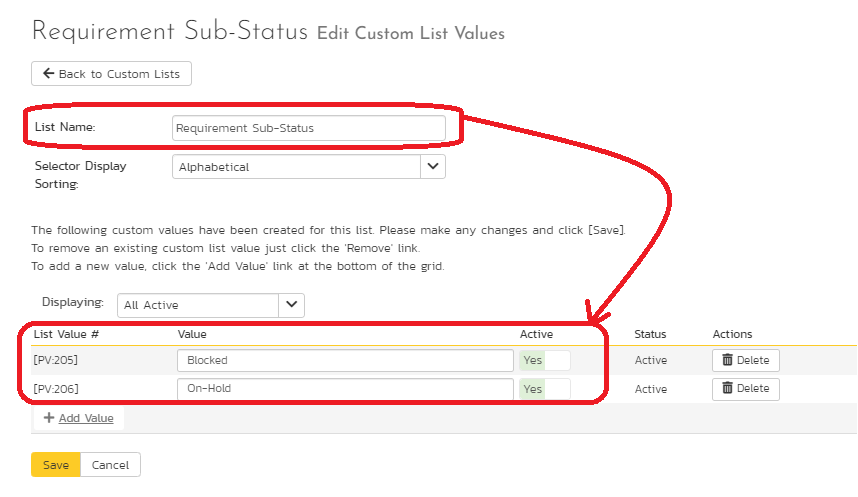The height and width of the screenshot is (497, 858).
Task: Click the trash icon in the On-Hold row
Action: 727,388
